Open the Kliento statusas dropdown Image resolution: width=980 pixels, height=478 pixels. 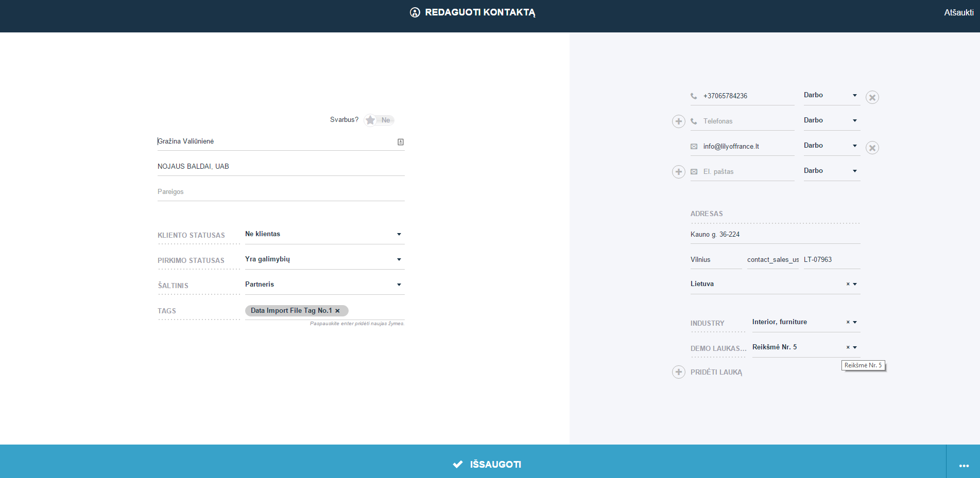coord(324,234)
